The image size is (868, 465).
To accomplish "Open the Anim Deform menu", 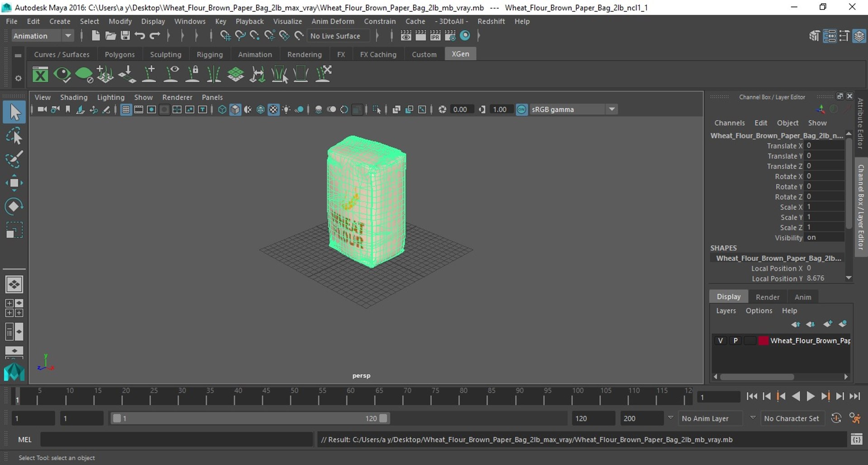I will click(333, 21).
